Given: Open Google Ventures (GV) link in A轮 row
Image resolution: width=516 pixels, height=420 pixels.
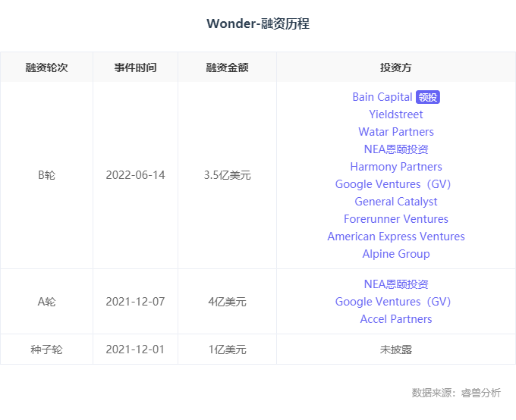Looking at the screenshot, I should (392, 302).
